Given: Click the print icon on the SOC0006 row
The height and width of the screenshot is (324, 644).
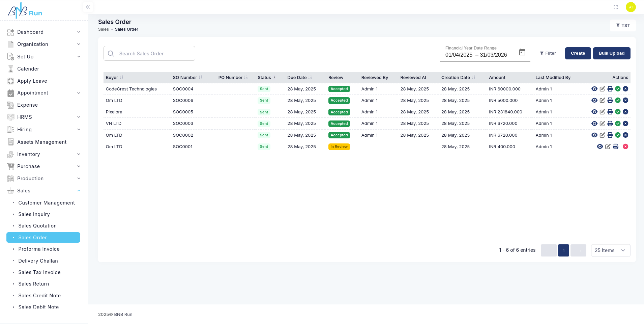Looking at the screenshot, I should click(610, 100).
